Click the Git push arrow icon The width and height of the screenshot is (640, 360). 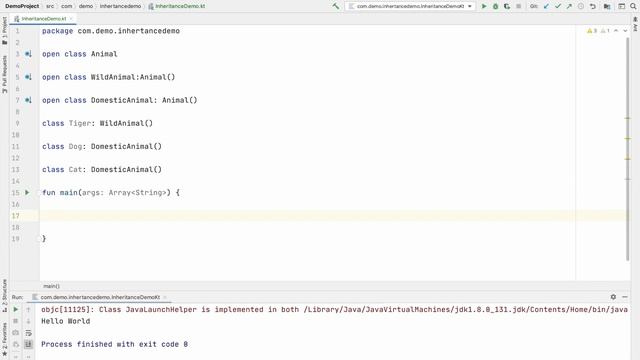(x=569, y=6)
